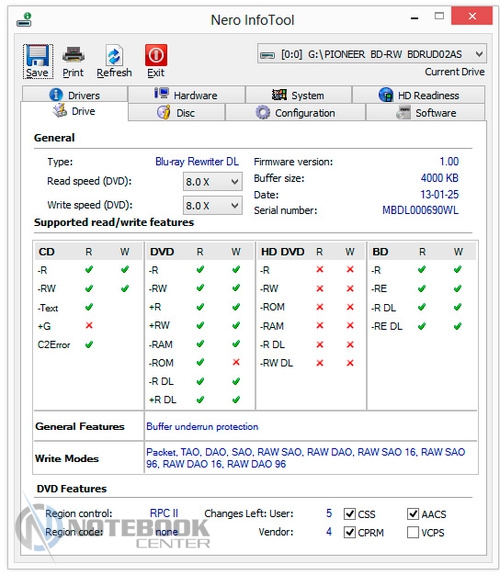The image size is (500, 575).
Task: Click the drive icon in Current Drive selector
Action: [267, 55]
